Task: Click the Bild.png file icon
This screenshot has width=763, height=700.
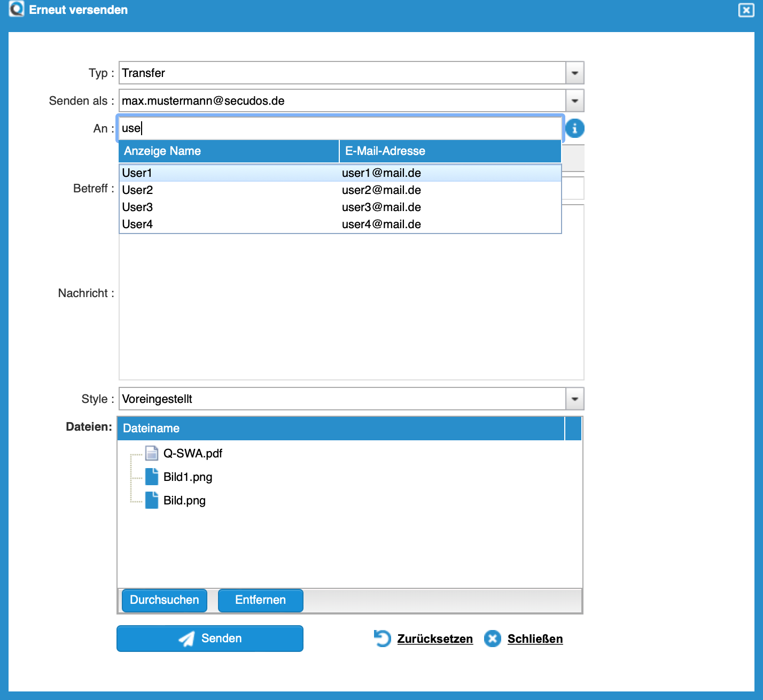Action: [152, 500]
